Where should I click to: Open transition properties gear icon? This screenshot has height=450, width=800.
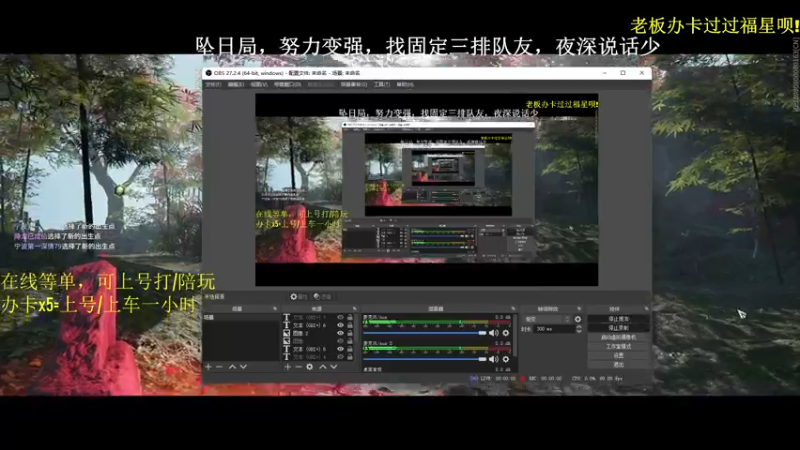click(578, 319)
